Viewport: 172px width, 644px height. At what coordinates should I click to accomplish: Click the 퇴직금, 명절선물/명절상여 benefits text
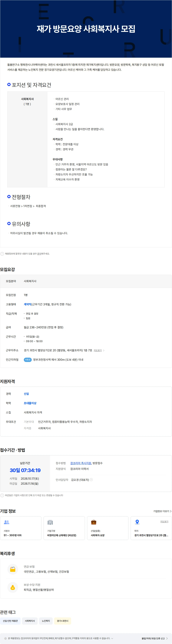tap(39, 590)
